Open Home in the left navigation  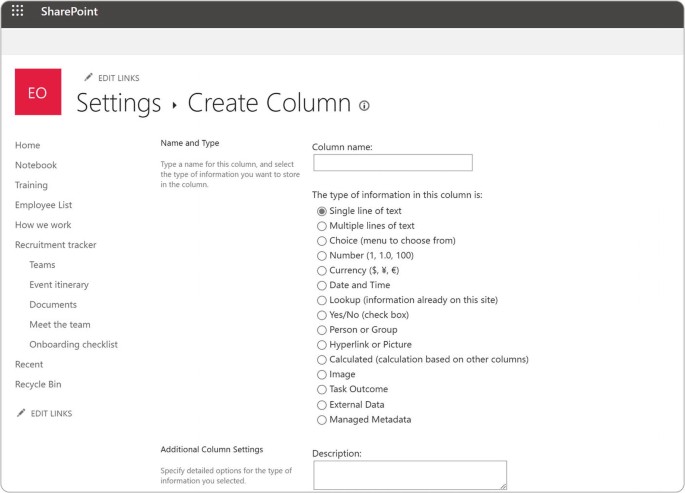click(x=28, y=145)
